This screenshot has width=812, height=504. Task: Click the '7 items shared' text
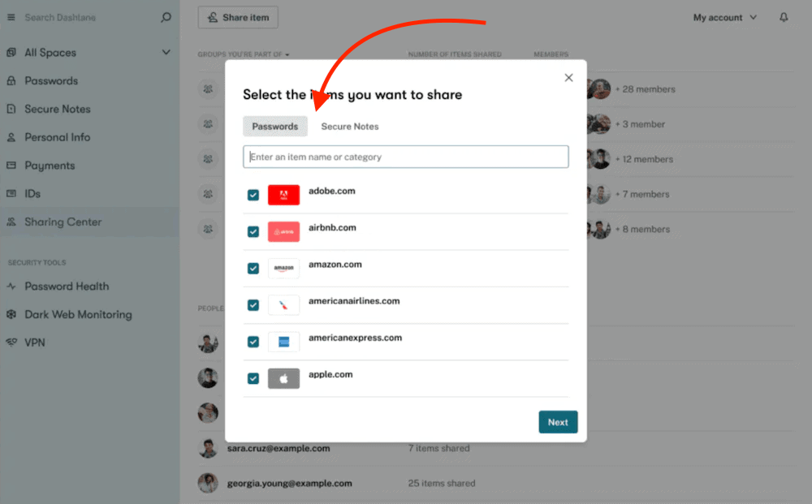[439, 448]
